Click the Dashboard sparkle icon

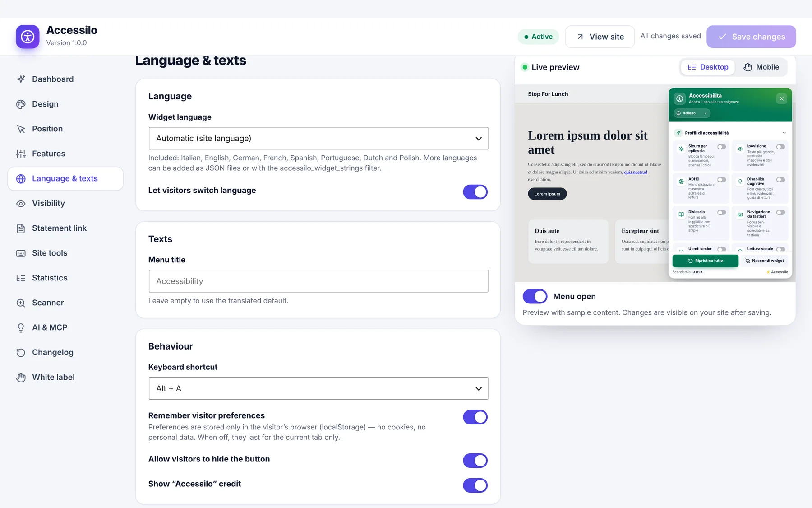point(21,79)
